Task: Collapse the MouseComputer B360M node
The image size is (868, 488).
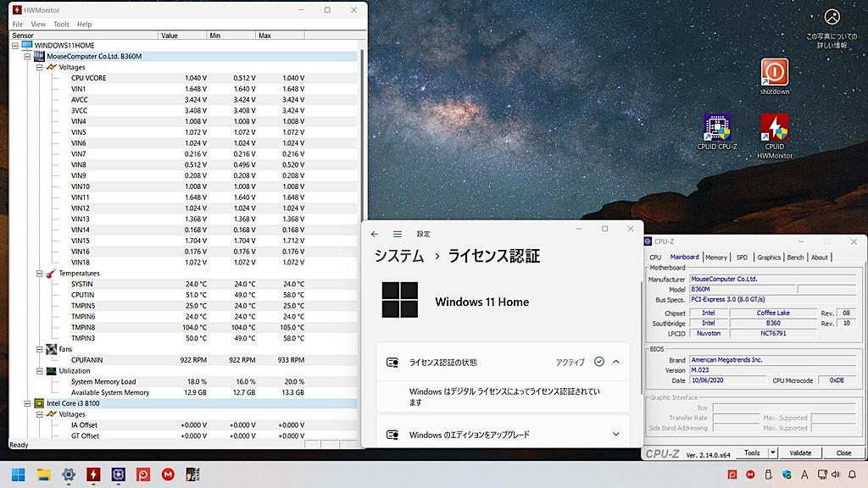Action: click(27, 57)
